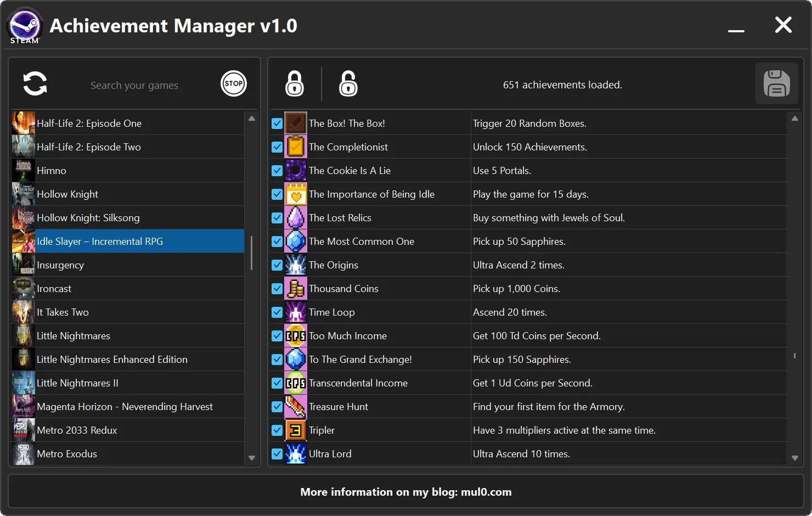Click Metro Exodus game thumbnail
812x516 pixels.
24,454
